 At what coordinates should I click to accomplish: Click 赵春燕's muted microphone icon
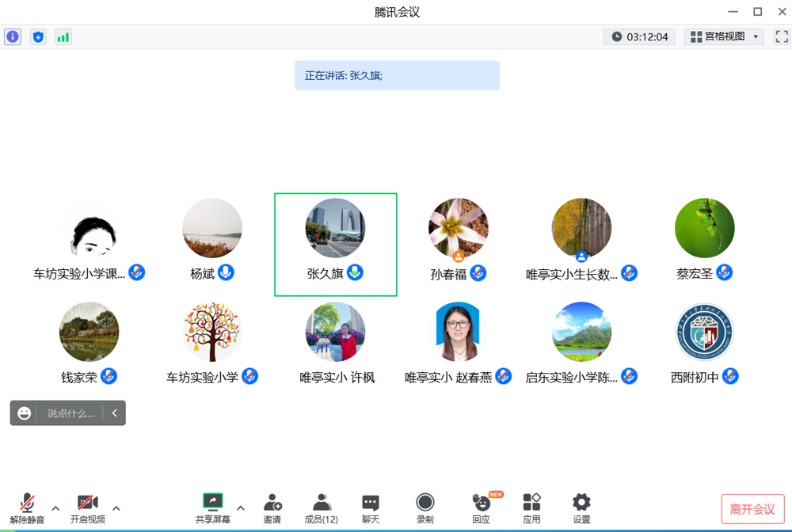tap(504, 376)
